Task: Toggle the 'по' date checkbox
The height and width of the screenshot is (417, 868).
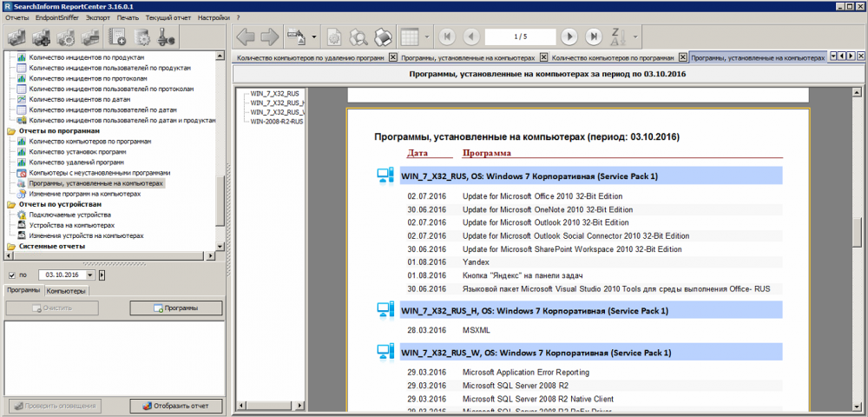Action: [x=11, y=275]
